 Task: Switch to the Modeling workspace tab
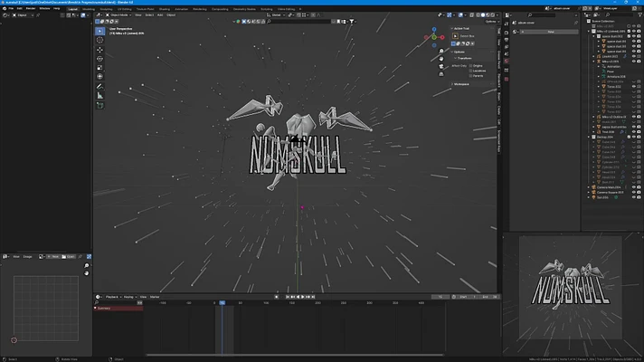(89, 9)
